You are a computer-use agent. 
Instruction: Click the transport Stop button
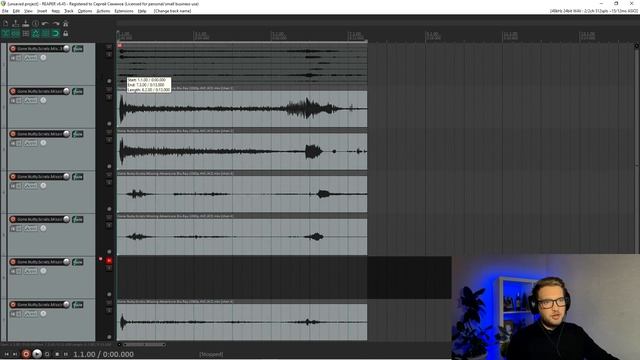[x=57, y=354]
